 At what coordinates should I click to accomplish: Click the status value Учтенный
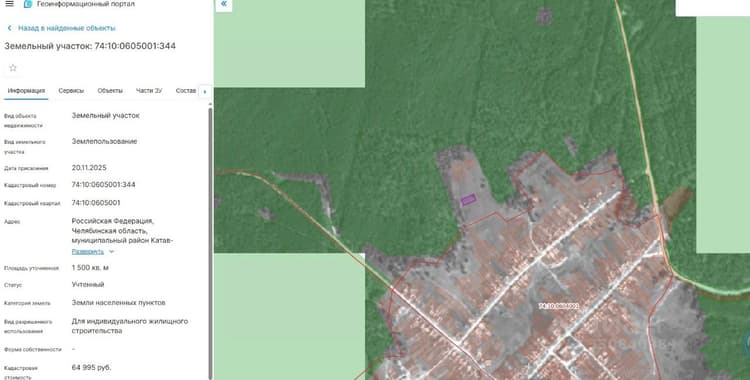click(88, 284)
